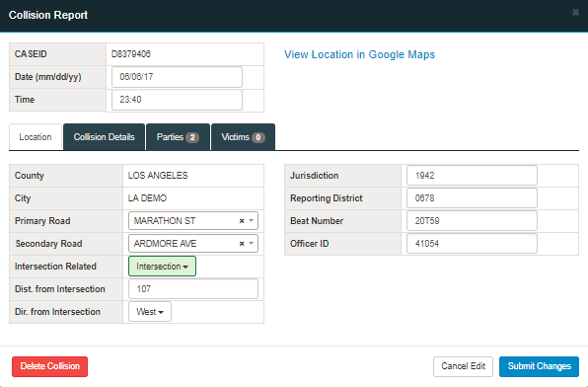
Task: Click the Collision Report title
Action: pyautogui.click(x=48, y=15)
